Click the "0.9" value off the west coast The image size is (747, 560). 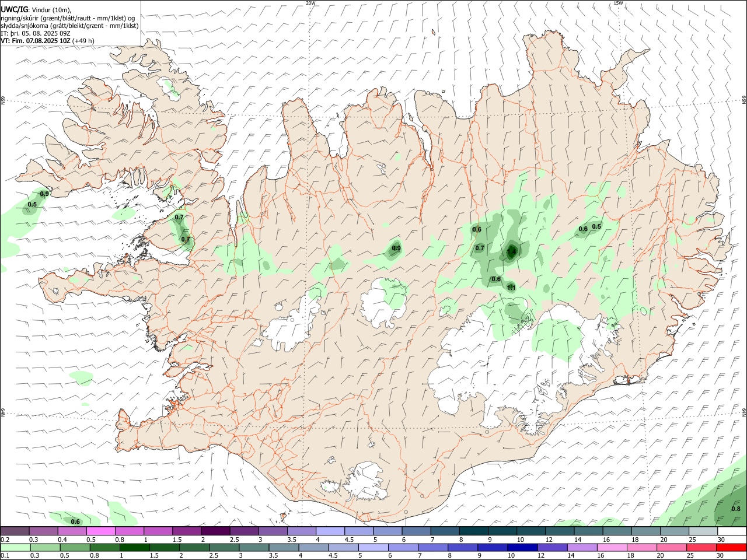pos(44,194)
